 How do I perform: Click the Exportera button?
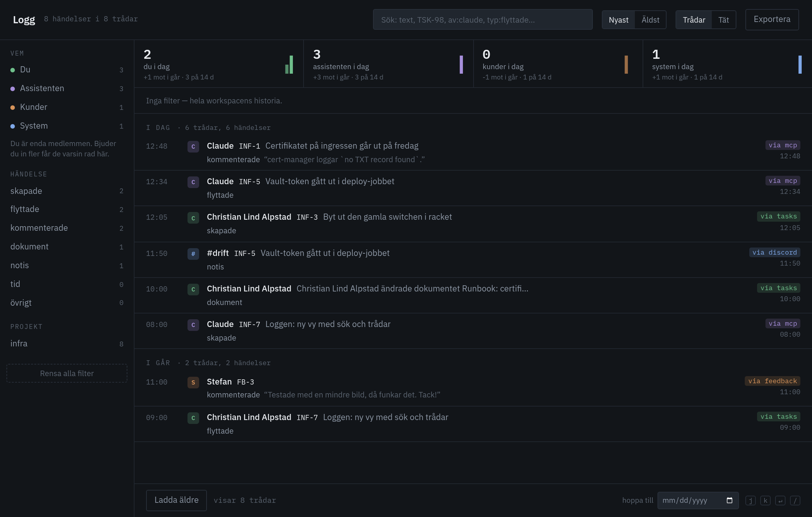pos(772,19)
